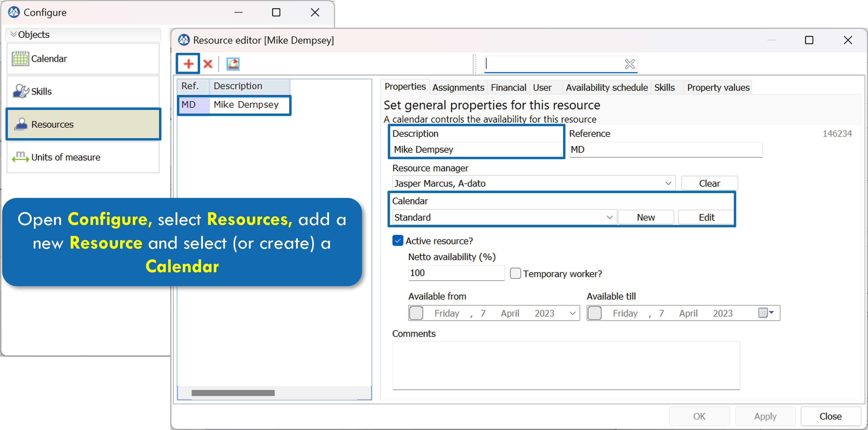
Task: Collapse the Objects section in Configure
Action: click(x=13, y=34)
